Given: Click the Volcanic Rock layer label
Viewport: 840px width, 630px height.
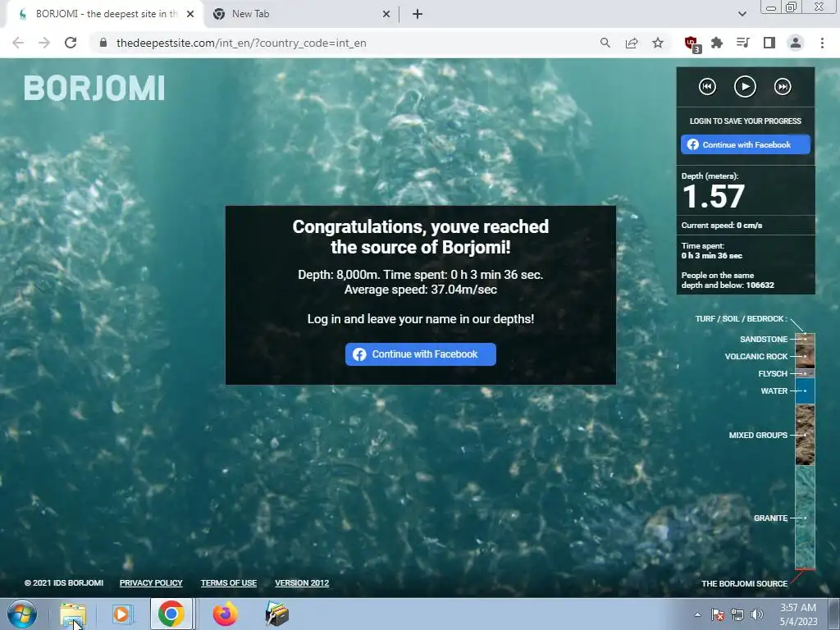Looking at the screenshot, I should tap(756, 356).
